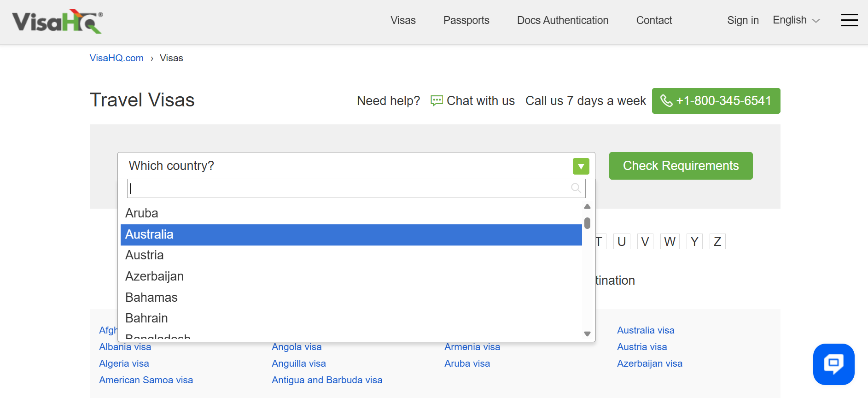The image size is (868, 398).
Task: Follow the VisaHQ.com breadcrumb link
Action: 117,58
